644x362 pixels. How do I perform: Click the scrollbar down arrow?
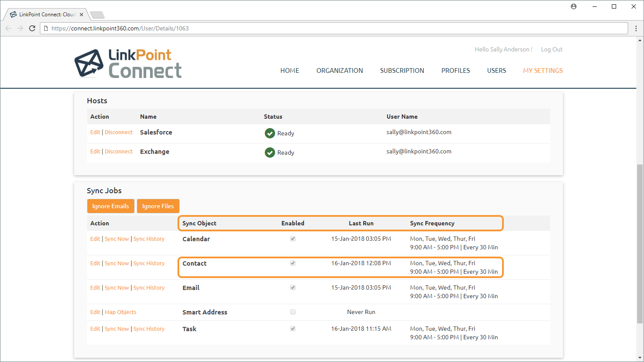pyautogui.click(x=640, y=358)
